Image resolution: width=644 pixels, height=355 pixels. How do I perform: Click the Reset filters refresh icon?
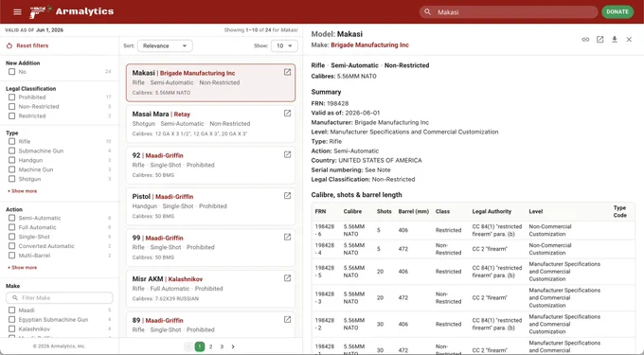point(9,46)
